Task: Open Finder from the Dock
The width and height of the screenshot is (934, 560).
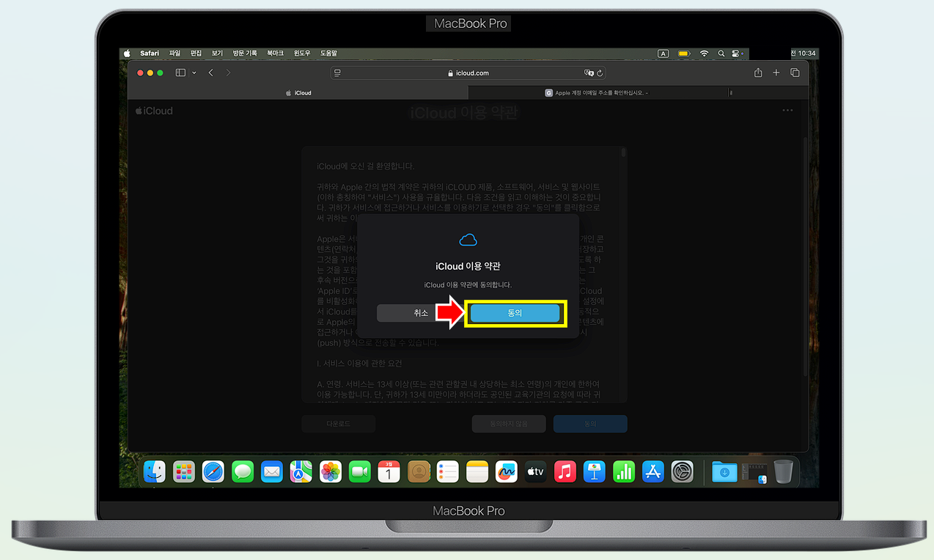Action: coord(155,471)
